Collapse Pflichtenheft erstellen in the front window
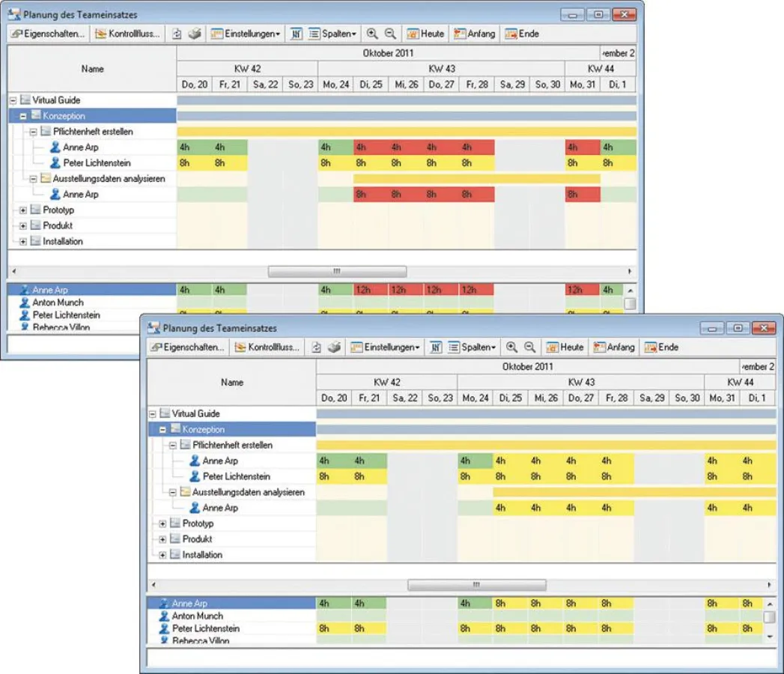The height and width of the screenshot is (674, 784). pos(173,445)
